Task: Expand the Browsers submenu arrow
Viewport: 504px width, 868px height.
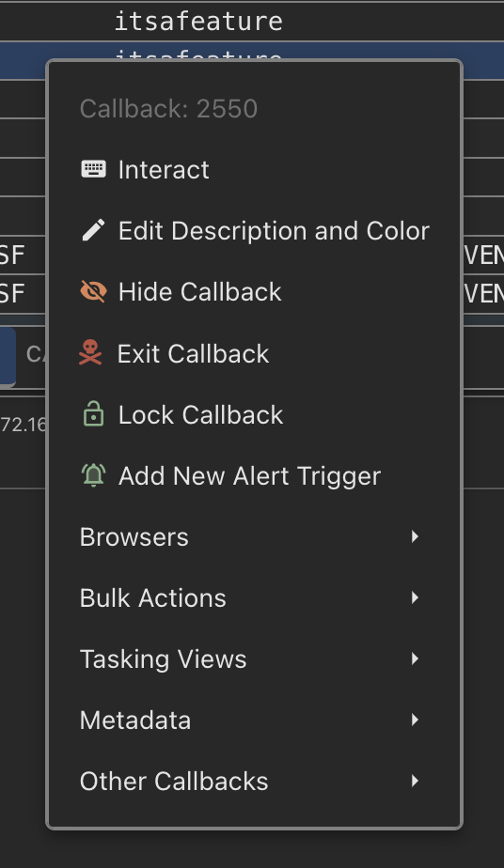Action: [415, 536]
